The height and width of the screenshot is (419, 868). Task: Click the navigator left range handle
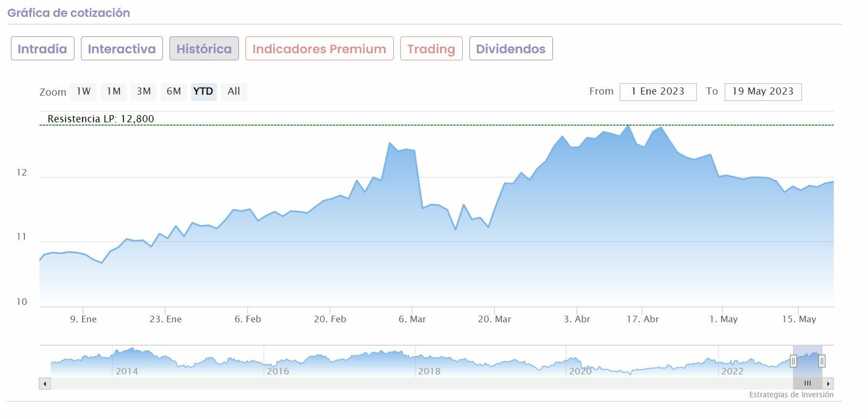click(x=793, y=361)
